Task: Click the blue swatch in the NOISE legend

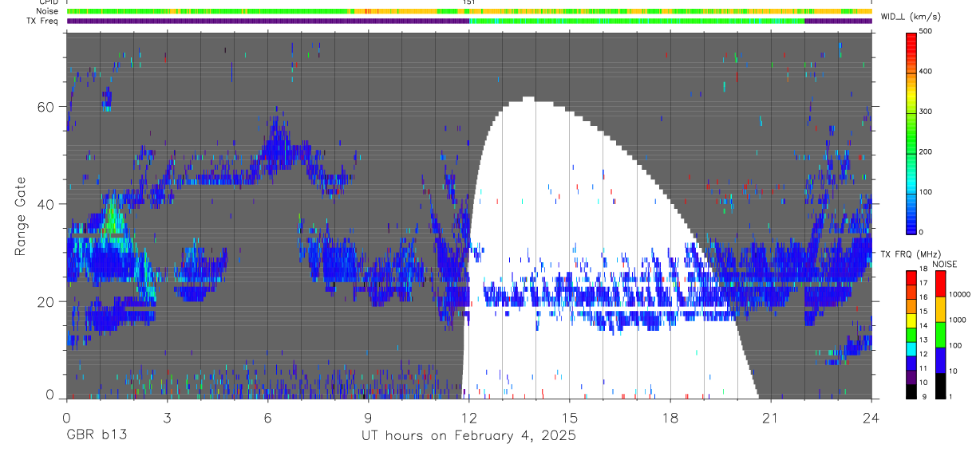Action: tap(940, 359)
